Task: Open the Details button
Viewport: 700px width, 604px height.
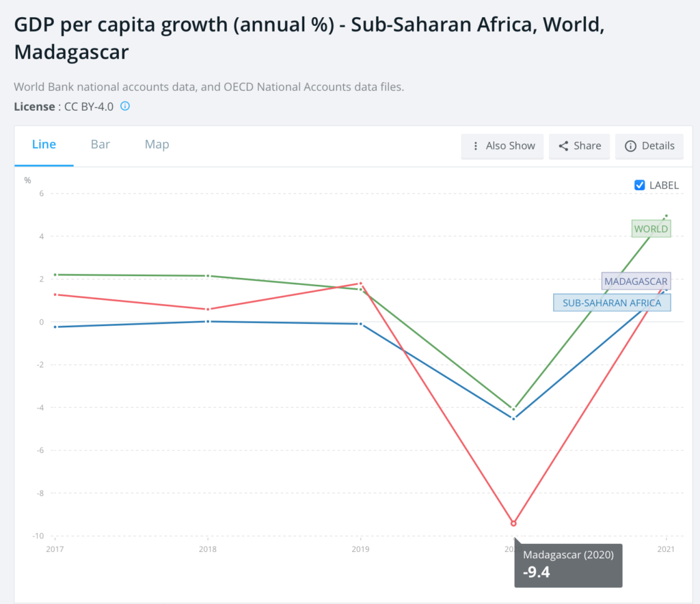Action: pos(649,146)
